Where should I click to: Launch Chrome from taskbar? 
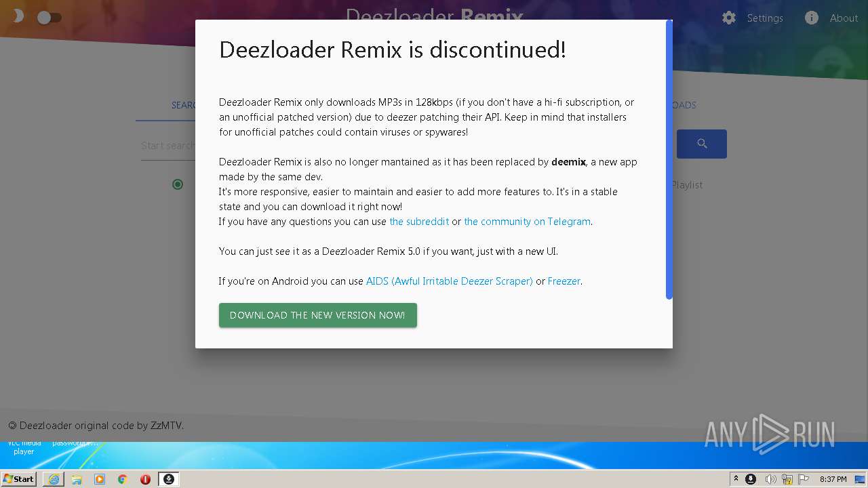pyautogui.click(x=123, y=479)
